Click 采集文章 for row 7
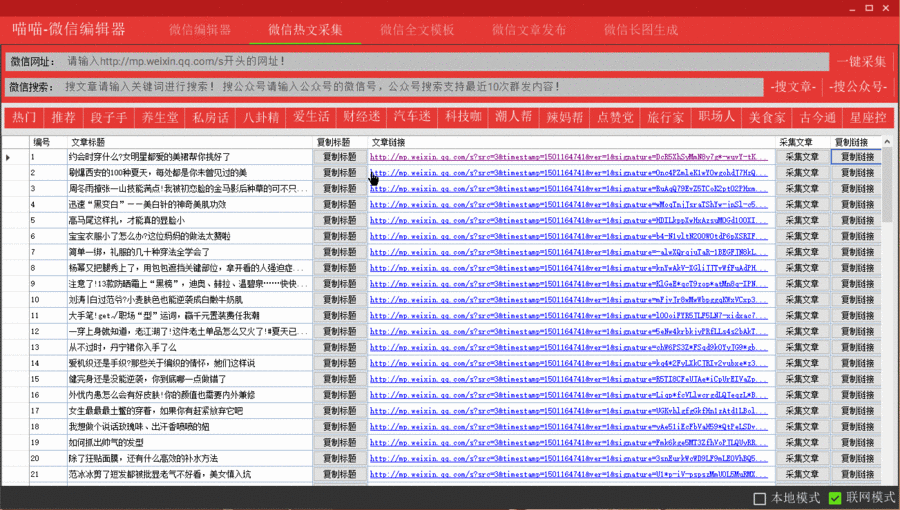 [x=802, y=252]
